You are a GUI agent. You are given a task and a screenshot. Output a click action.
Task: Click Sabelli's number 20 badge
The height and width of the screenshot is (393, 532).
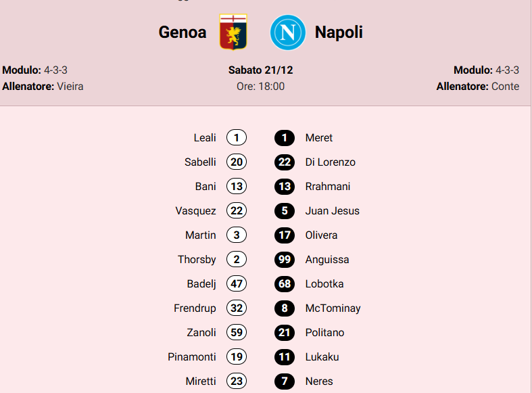pos(237,162)
